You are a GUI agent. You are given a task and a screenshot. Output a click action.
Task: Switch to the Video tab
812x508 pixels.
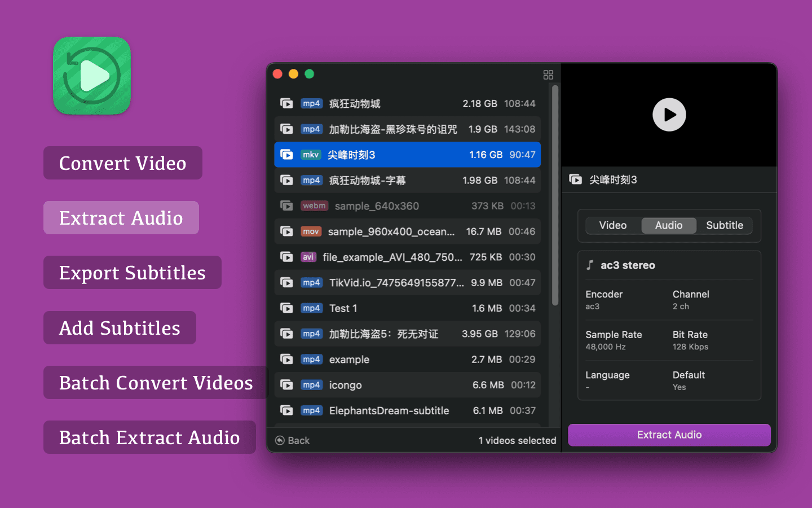tap(612, 225)
